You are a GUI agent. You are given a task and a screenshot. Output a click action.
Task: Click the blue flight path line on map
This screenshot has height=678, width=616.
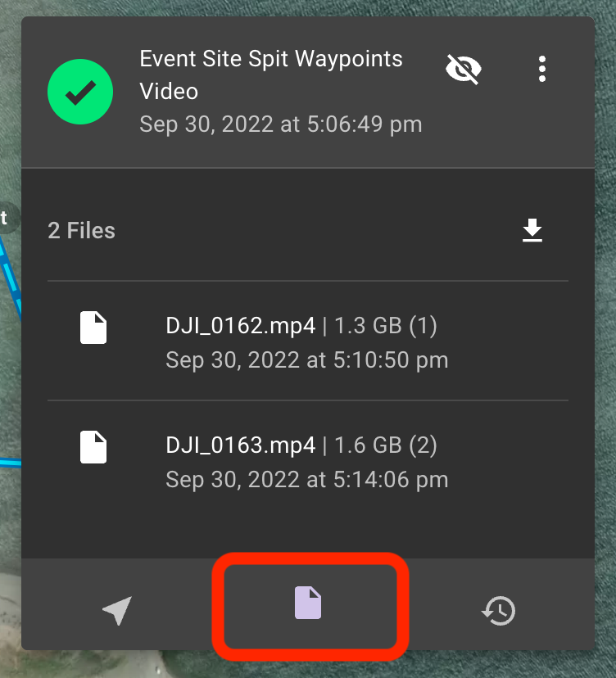click(10, 277)
